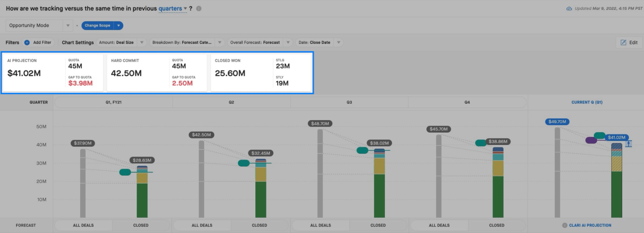
Task: Select the purple marker in the current quarter
Action: [x=591, y=140]
